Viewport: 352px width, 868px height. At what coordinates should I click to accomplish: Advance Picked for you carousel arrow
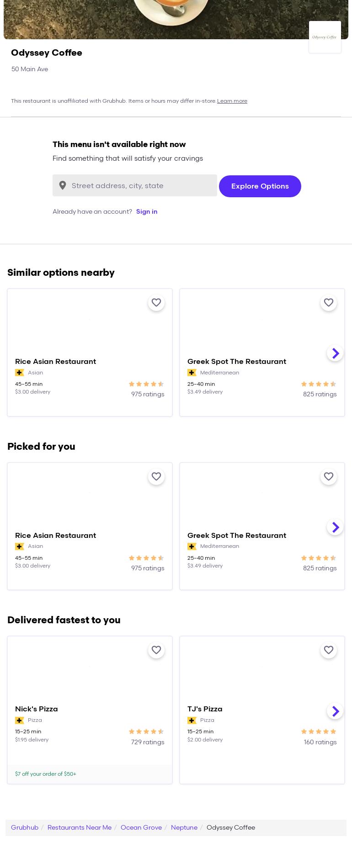click(335, 527)
